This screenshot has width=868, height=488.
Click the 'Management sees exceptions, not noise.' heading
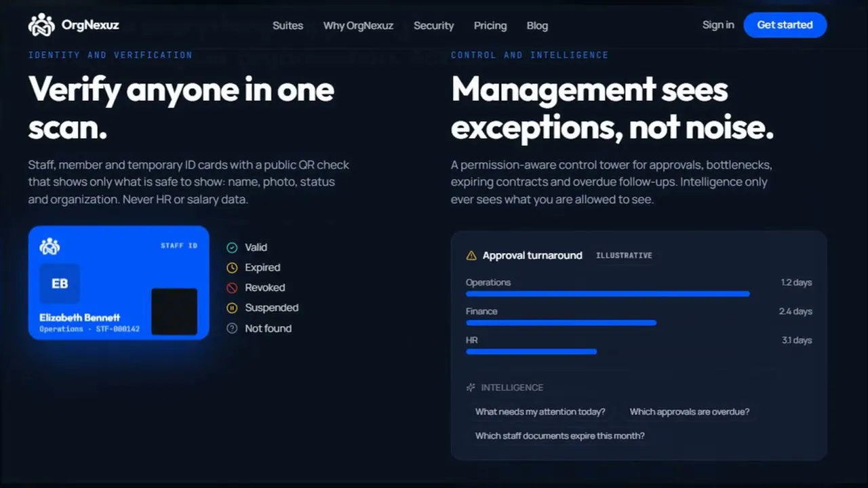point(612,108)
